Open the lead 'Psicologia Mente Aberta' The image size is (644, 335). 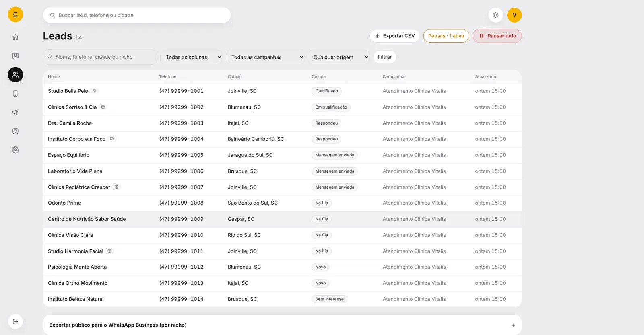(77, 267)
